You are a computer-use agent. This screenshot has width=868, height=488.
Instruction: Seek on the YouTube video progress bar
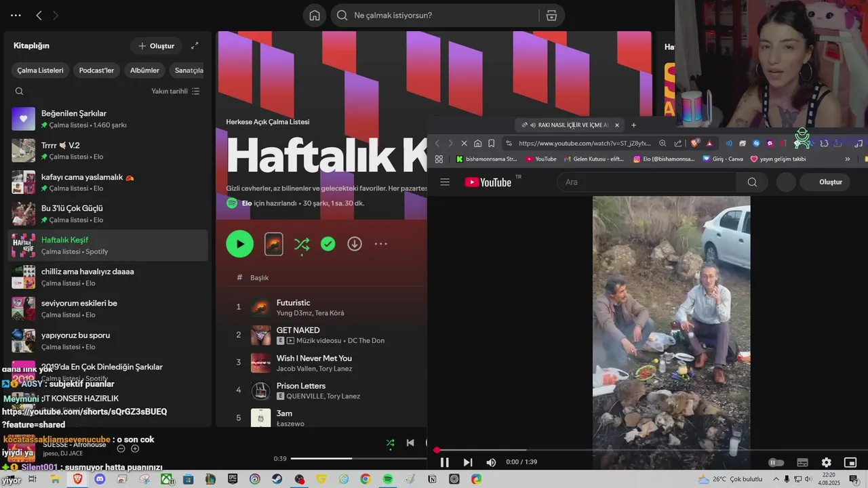coord(651,450)
